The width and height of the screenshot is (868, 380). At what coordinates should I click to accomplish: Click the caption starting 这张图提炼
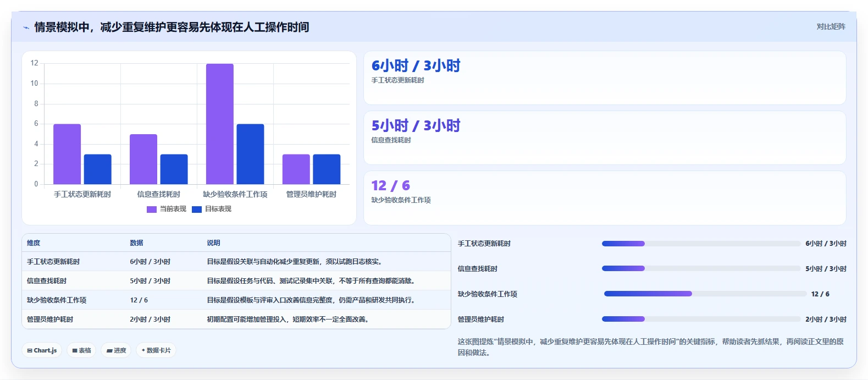tap(651, 347)
